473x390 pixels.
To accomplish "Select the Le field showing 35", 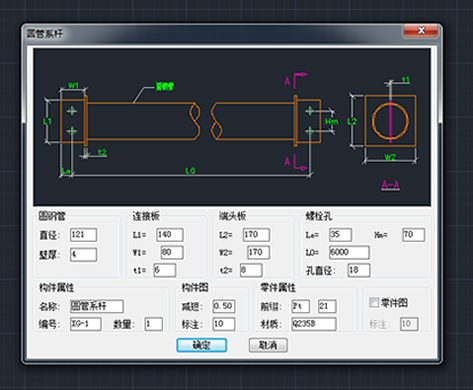I will [340, 235].
